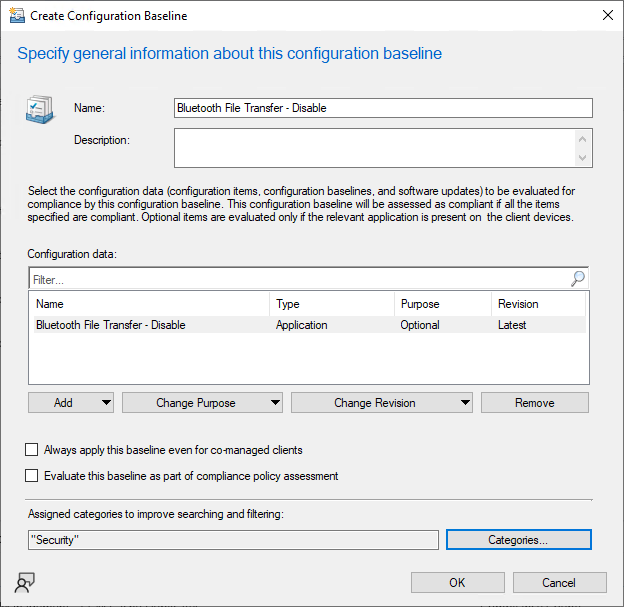Sort by the Name column header

148,304
